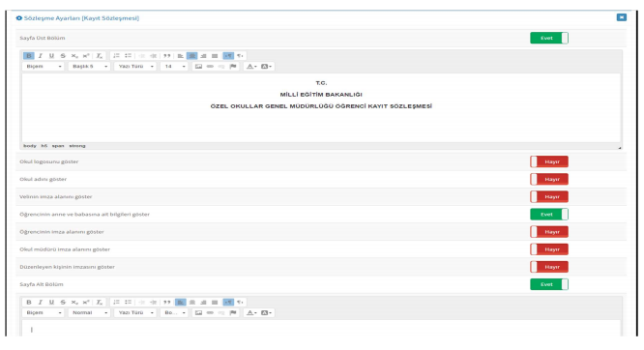Center align text in top editor

tap(191, 56)
